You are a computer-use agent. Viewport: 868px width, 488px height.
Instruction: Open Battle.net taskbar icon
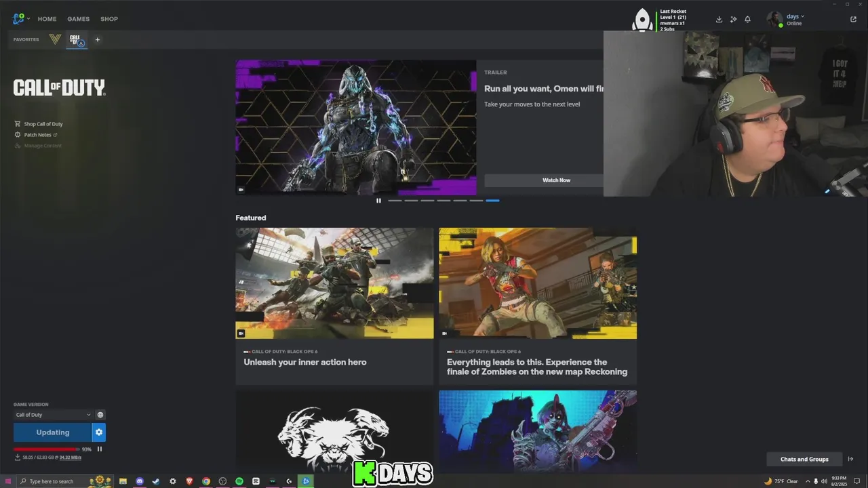coord(306,481)
